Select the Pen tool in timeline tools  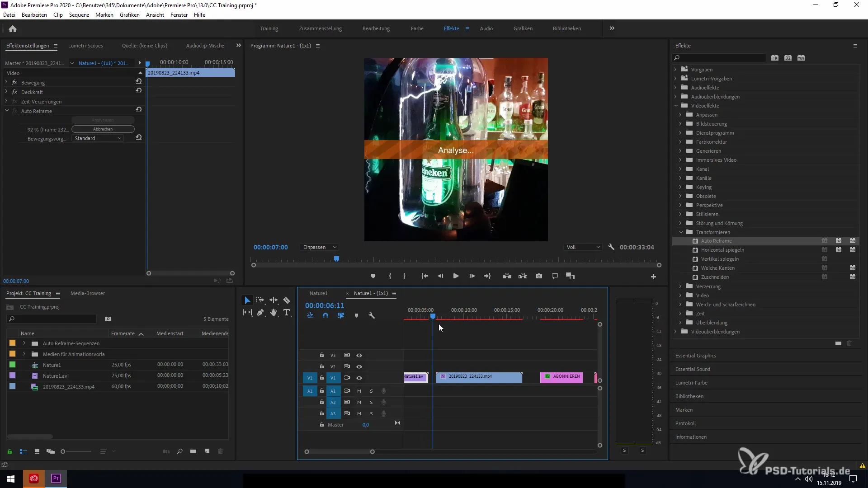(x=260, y=312)
